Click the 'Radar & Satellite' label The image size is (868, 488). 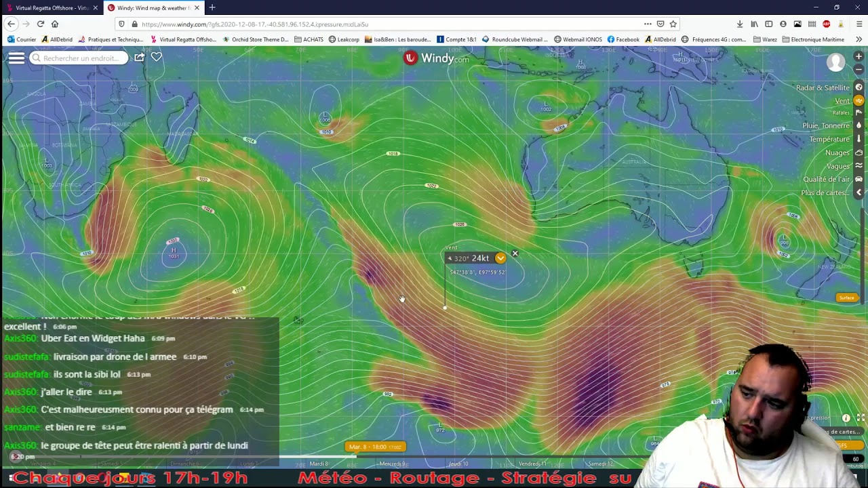pos(823,87)
